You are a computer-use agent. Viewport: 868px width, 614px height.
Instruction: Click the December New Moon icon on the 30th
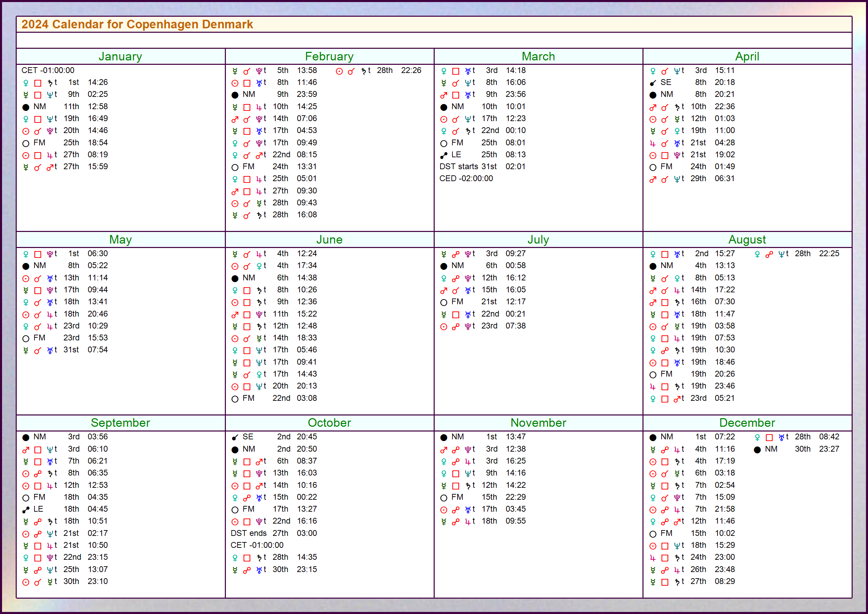757,450
